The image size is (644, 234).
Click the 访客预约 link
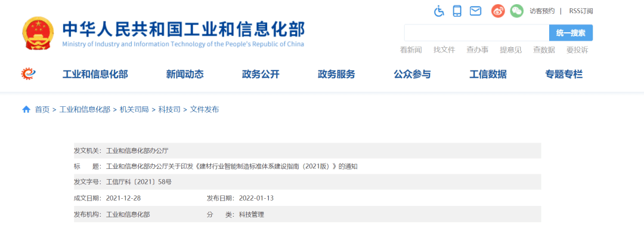click(542, 11)
